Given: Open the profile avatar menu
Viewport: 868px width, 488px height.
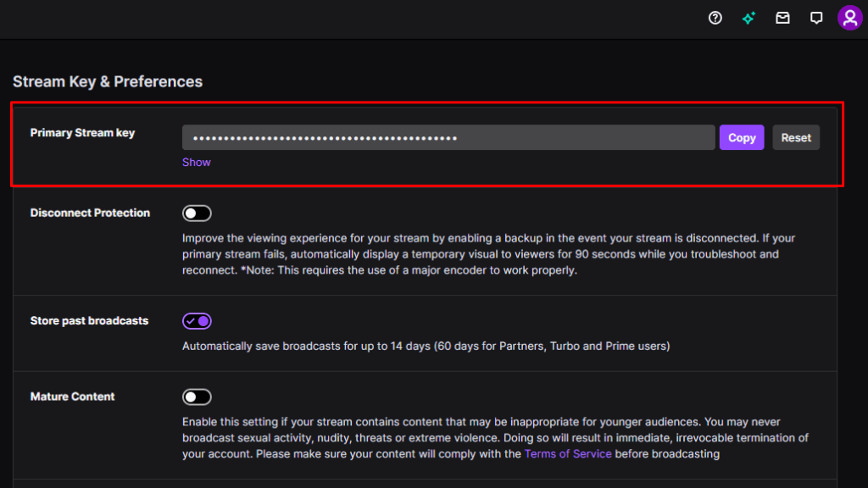Looking at the screenshot, I should pyautogui.click(x=849, y=17).
